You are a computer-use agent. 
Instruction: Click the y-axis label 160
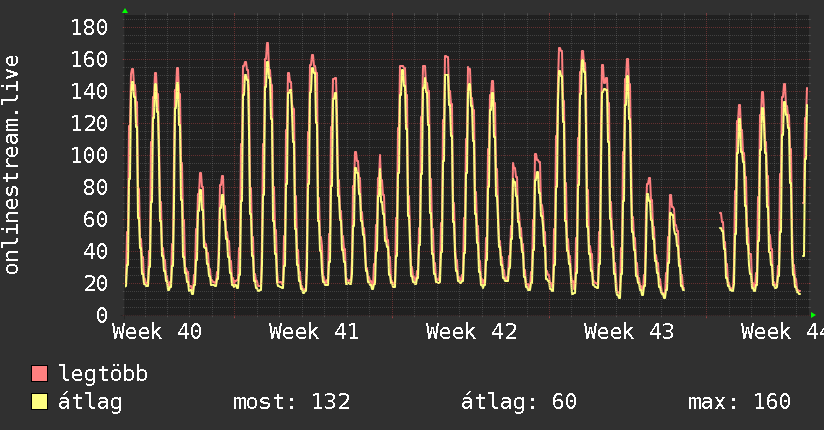point(89,59)
